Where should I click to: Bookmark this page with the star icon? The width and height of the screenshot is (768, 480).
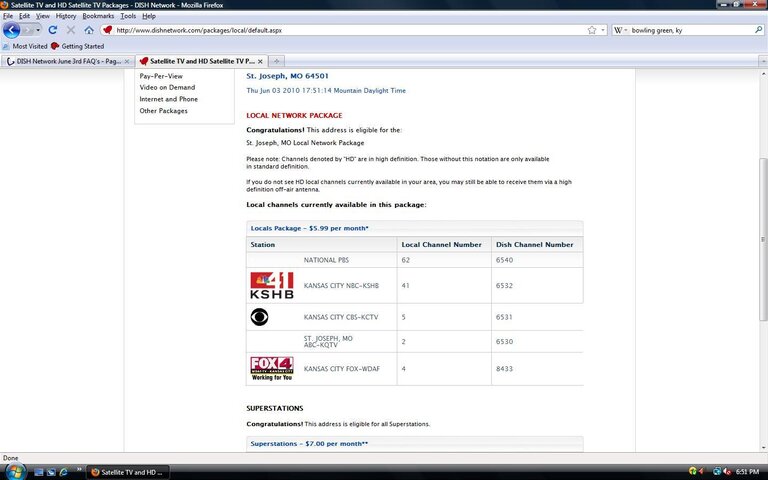592,30
